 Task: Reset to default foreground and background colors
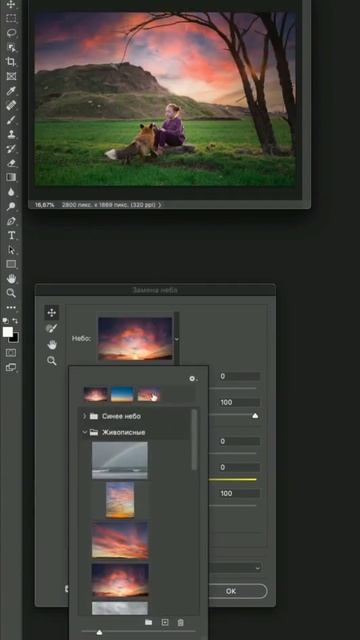point(5,321)
